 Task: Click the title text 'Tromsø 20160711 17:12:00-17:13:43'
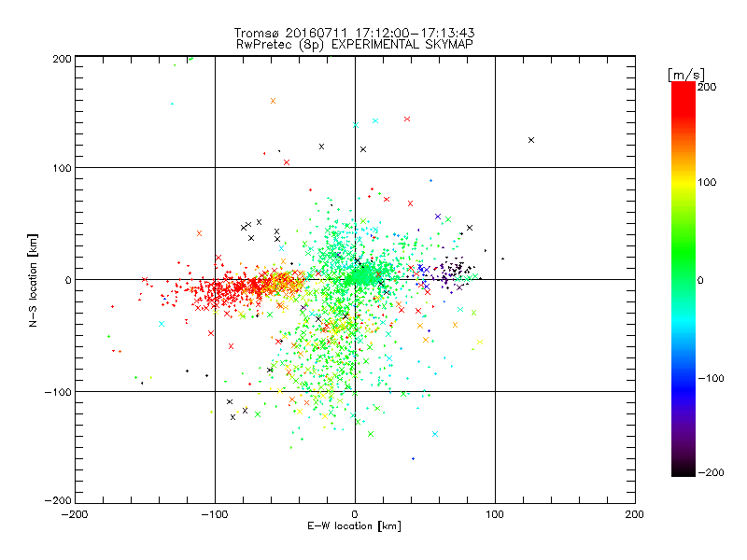354,33
